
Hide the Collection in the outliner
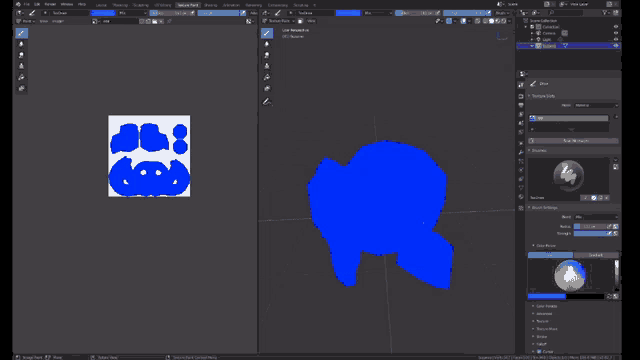[x=616, y=27]
